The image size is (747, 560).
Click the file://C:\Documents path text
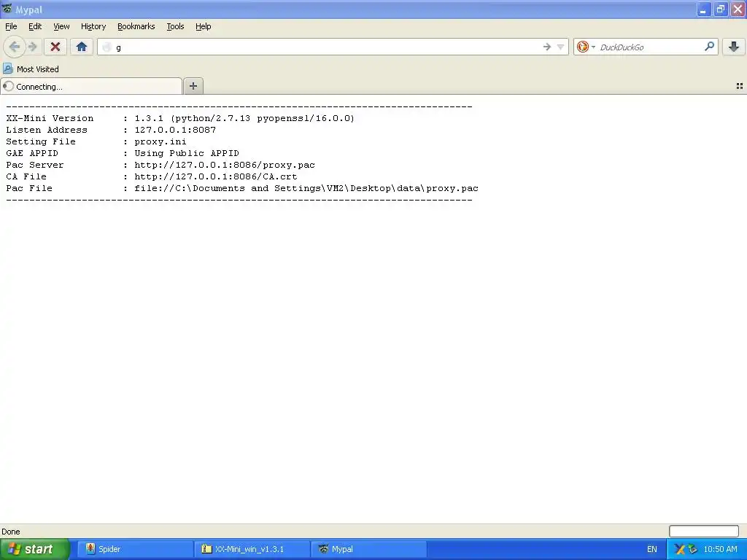pyautogui.click(x=306, y=188)
